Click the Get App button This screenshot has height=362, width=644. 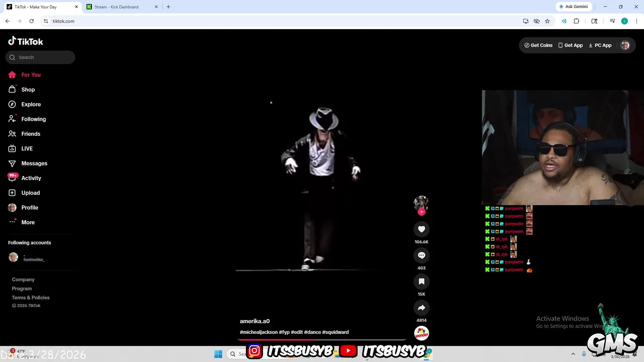tap(570, 45)
